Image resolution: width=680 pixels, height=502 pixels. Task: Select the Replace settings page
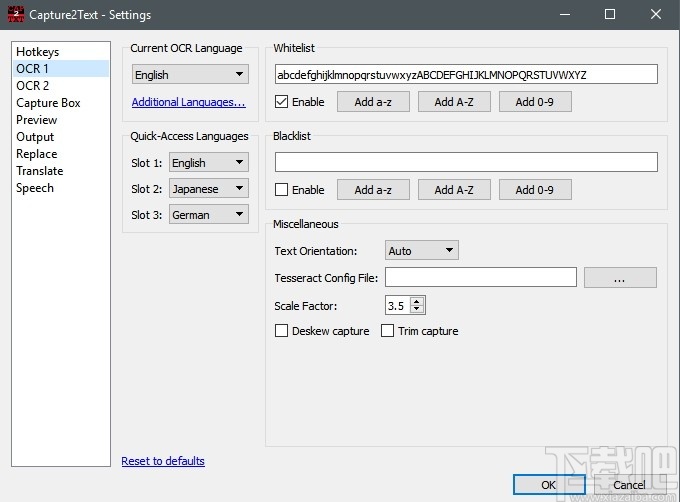tap(61, 154)
